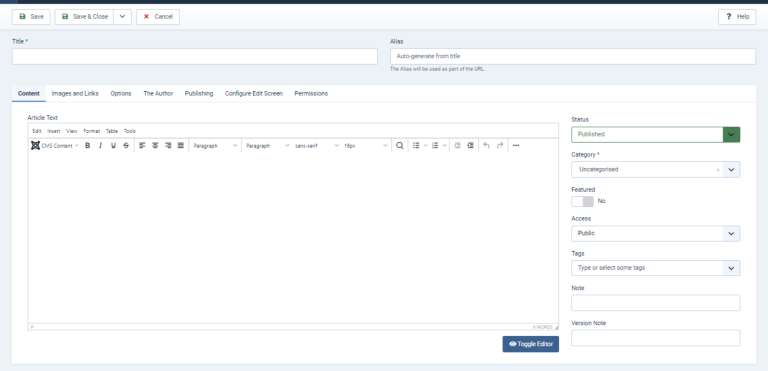Click the Toggle Editor button
The image size is (768, 371).
click(530, 344)
